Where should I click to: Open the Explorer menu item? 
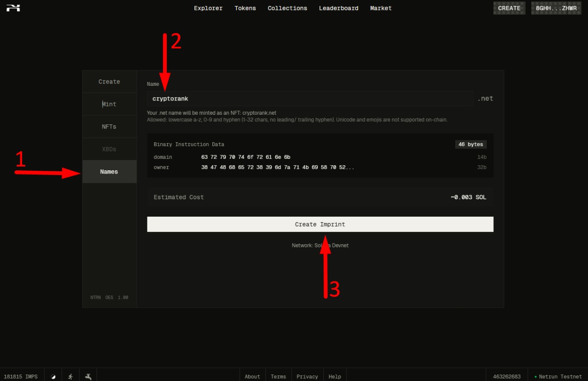point(208,8)
